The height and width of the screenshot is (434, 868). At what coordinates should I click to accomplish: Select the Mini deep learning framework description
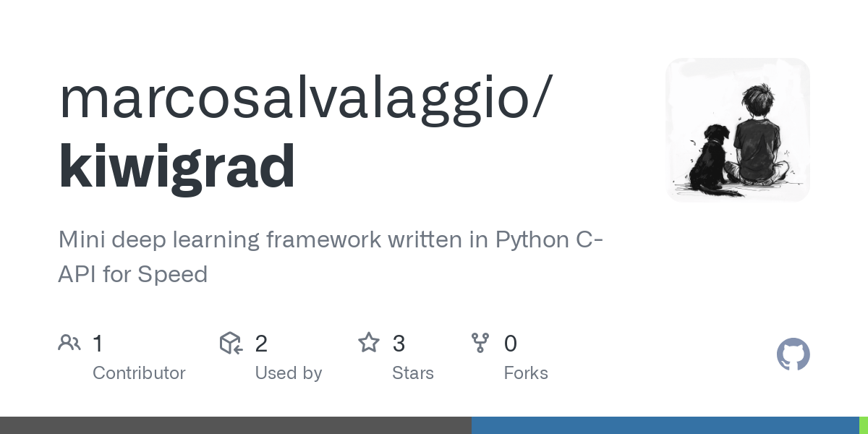pyautogui.click(x=331, y=256)
